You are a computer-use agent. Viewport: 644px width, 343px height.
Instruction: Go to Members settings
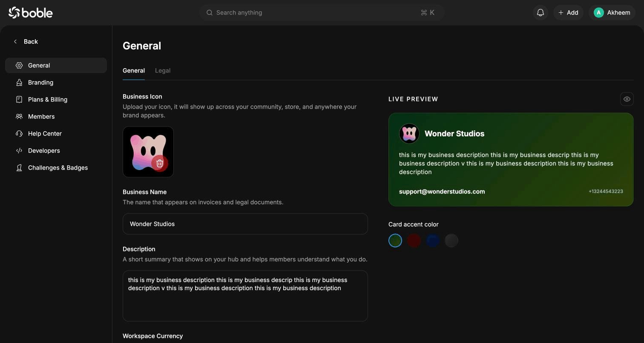56,116
